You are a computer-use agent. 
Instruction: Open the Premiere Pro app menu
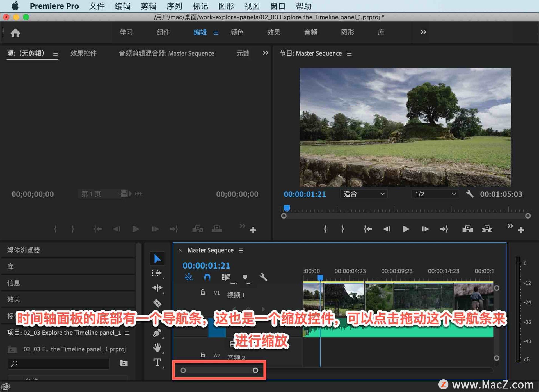tap(54, 6)
